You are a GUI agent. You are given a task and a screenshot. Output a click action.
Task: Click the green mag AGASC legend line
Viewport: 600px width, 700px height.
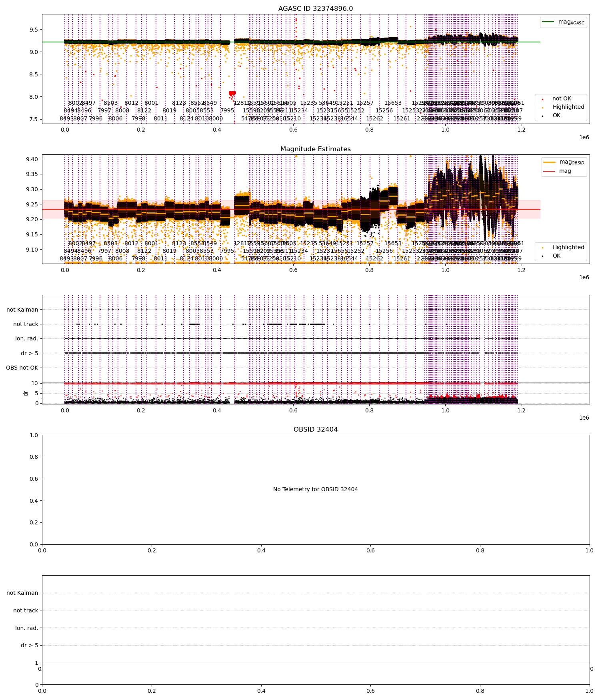(548, 22)
